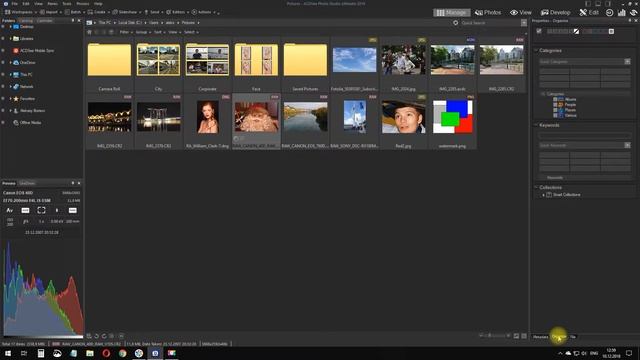Check the Various category checkbox
640x360 pixels.
pyautogui.click(x=555, y=115)
